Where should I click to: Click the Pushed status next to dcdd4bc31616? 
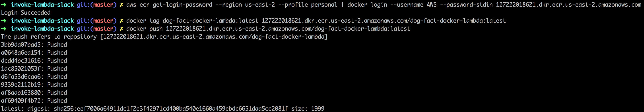[57, 61]
